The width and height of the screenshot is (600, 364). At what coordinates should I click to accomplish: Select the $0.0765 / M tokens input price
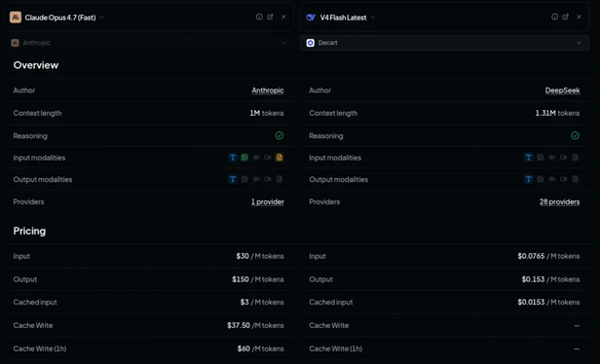coord(548,256)
